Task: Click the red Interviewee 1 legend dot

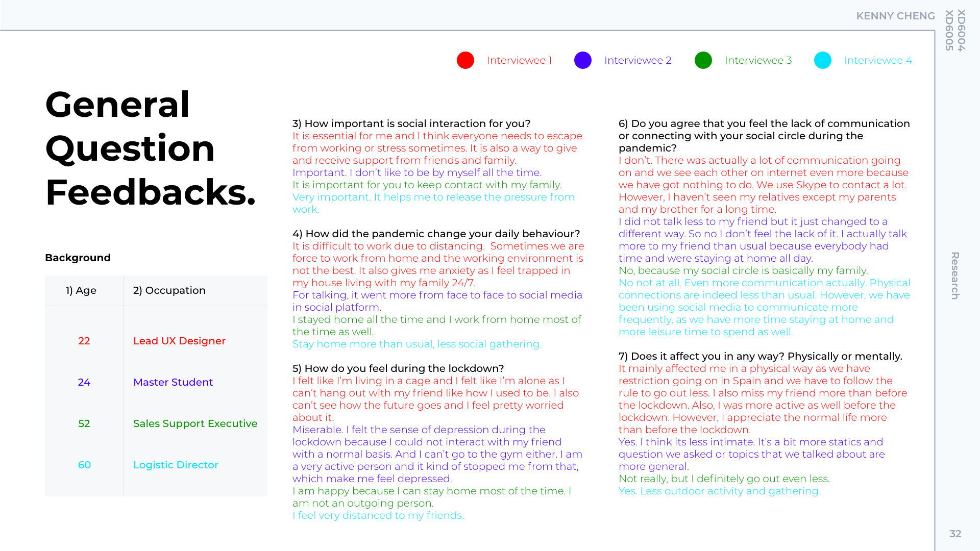Action: tap(465, 60)
